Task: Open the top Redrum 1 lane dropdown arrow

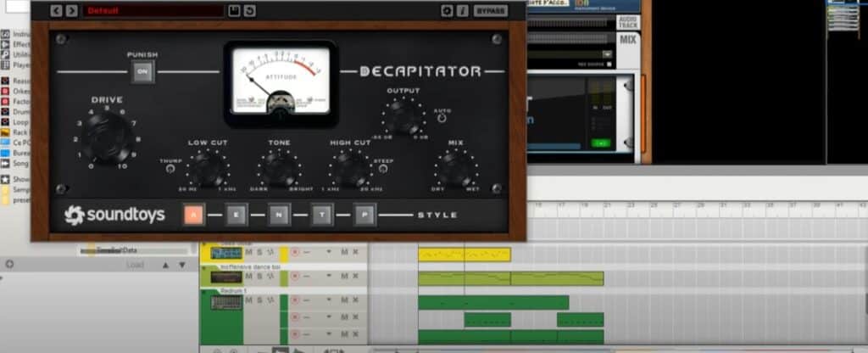Action: point(328,300)
